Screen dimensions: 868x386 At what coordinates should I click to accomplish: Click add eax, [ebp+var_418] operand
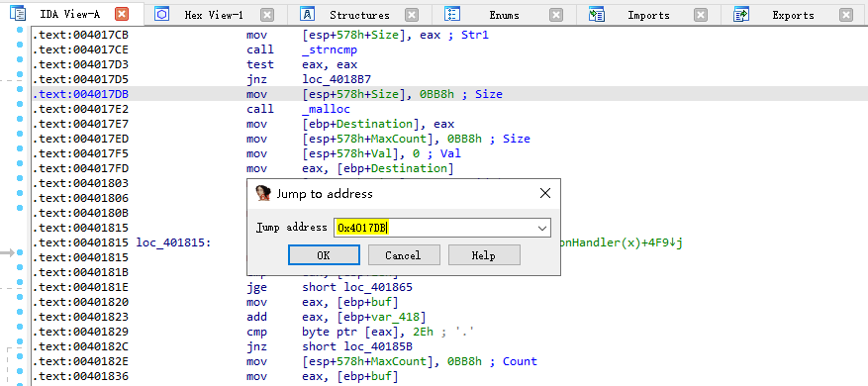[x=364, y=317]
